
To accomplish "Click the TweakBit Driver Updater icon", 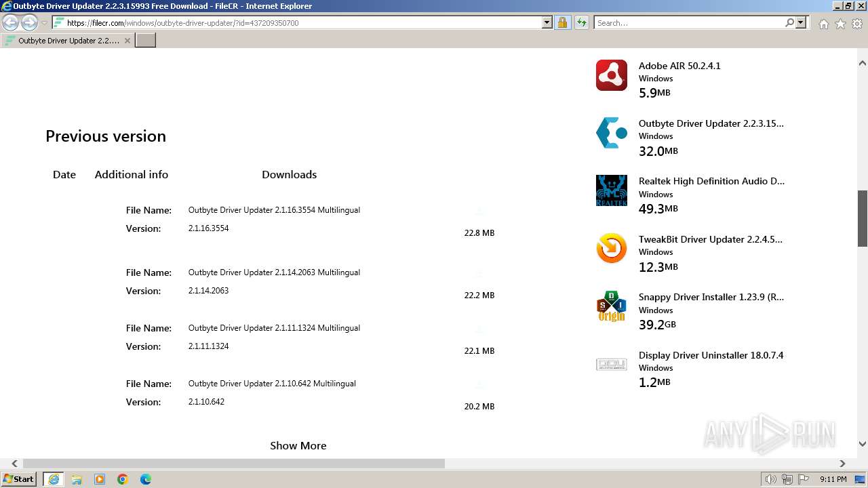I will (611, 249).
